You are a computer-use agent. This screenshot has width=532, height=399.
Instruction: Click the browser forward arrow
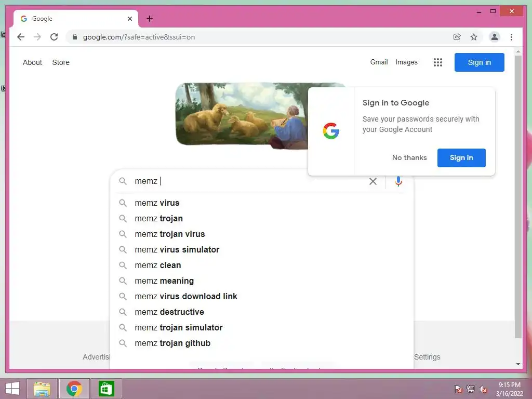point(37,37)
